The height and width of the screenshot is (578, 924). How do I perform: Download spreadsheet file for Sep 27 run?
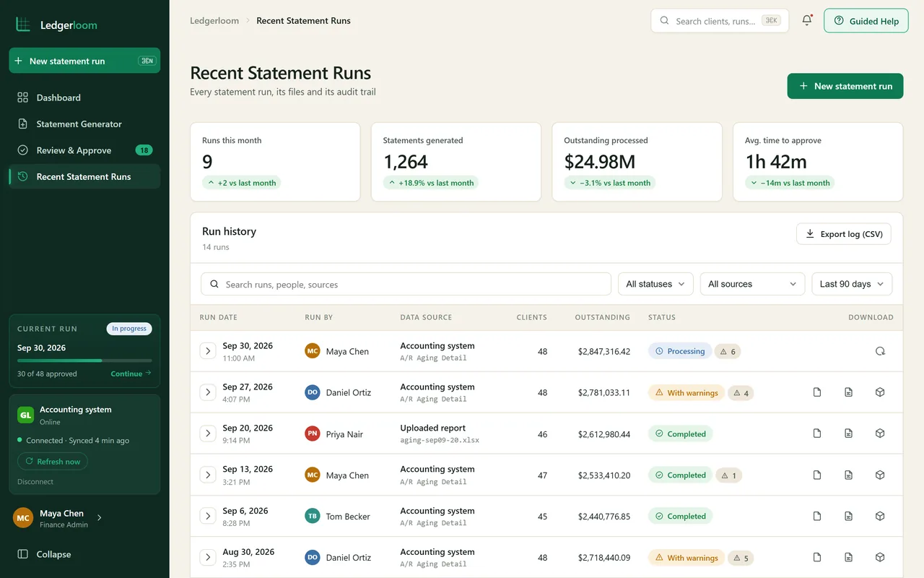click(x=849, y=392)
